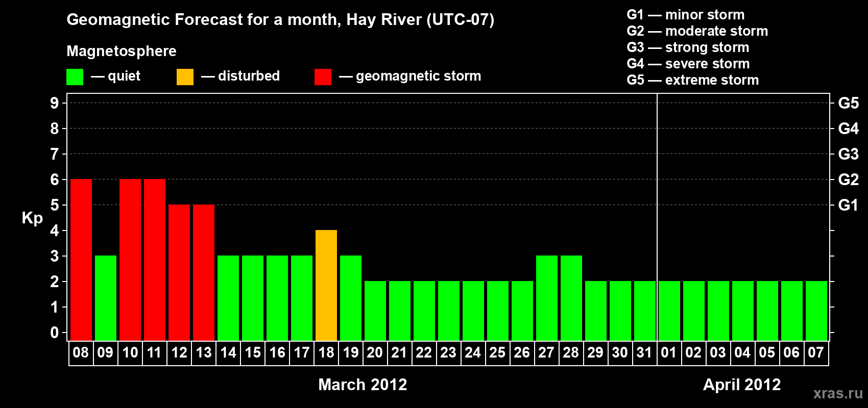Screen dimensions: 868x408
Task: Click April date label 06
Action: click(x=791, y=353)
